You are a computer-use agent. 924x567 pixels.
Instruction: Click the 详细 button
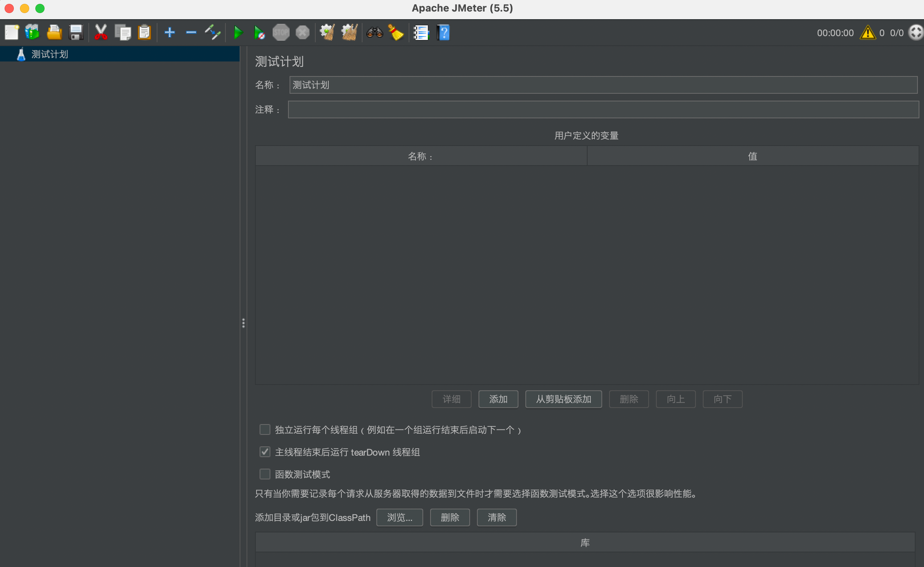(452, 399)
